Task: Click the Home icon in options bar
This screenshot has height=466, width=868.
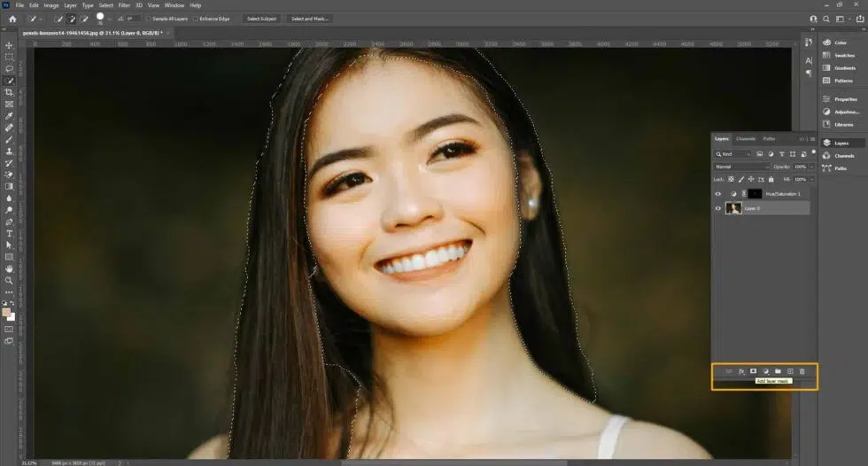Action: click(x=12, y=19)
